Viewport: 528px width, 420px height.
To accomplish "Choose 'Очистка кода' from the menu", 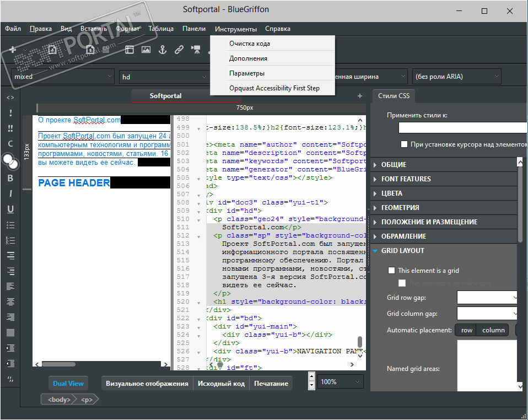I will pyautogui.click(x=272, y=44).
